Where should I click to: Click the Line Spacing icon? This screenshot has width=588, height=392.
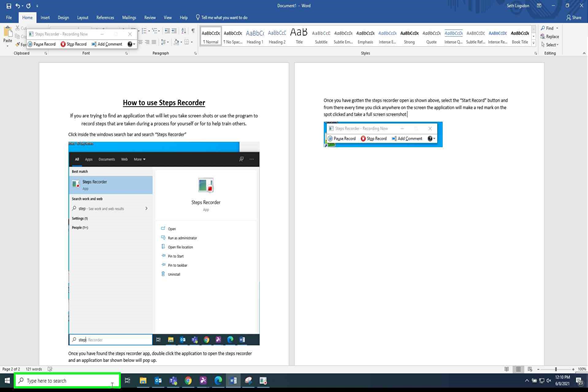pyautogui.click(x=164, y=42)
